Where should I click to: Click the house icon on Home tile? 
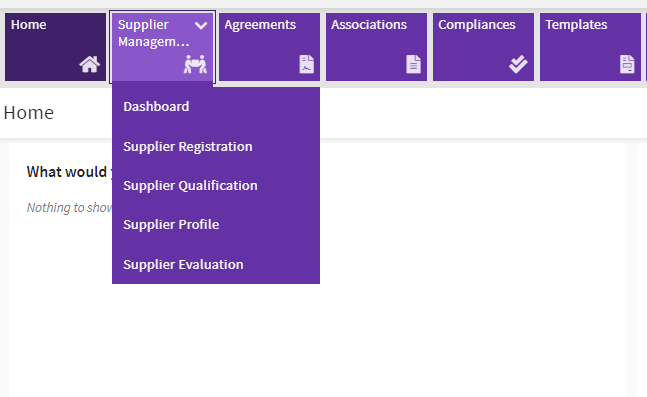tap(90, 64)
